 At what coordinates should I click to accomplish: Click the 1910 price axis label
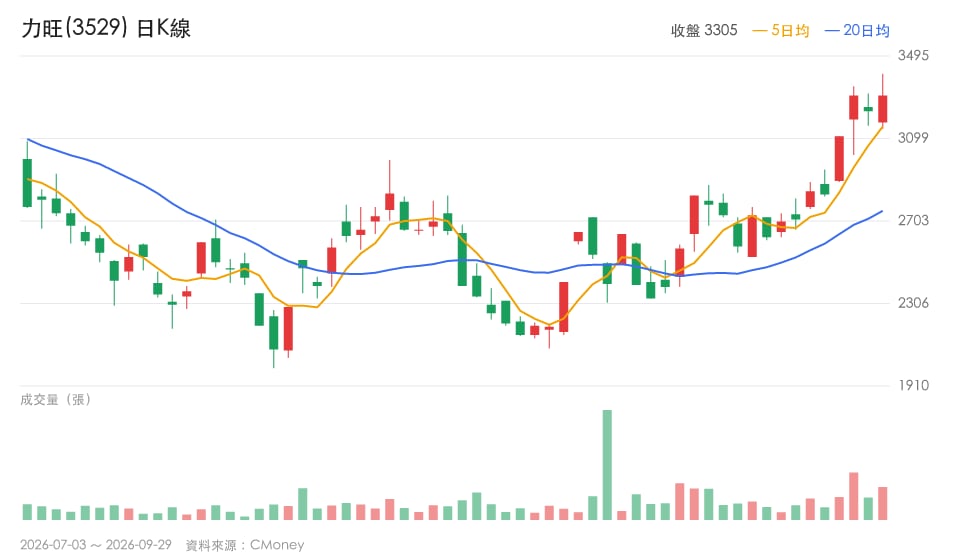(913, 386)
